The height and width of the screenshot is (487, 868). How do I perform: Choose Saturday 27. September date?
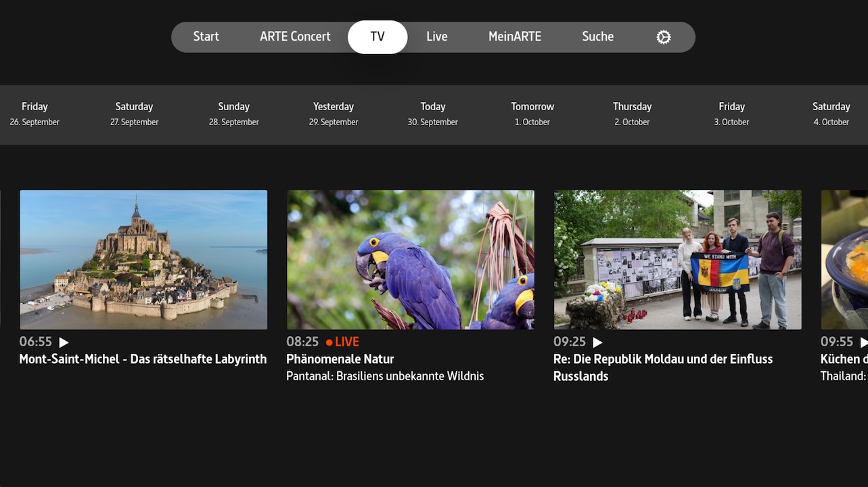tap(134, 114)
